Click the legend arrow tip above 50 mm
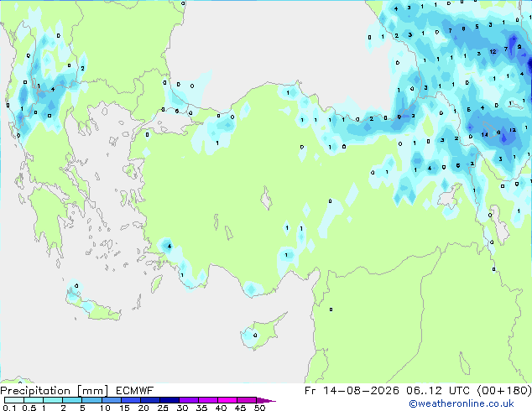The height and width of the screenshot is (411, 532). [x=266, y=400]
